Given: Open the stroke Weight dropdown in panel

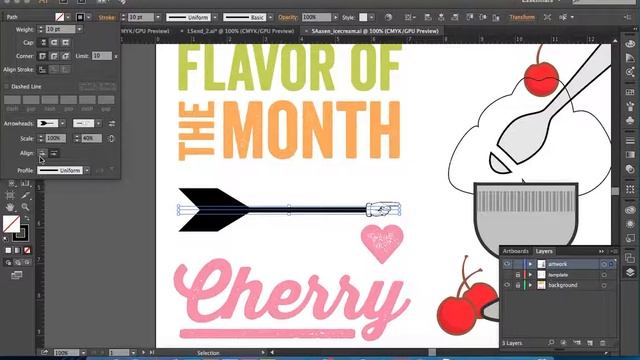Looking at the screenshot, I should (80, 29).
